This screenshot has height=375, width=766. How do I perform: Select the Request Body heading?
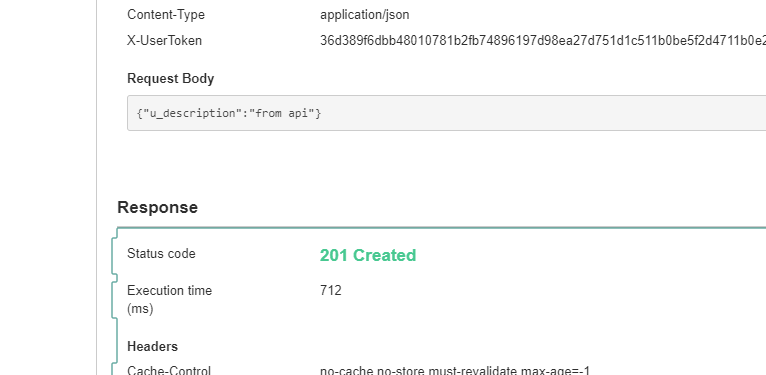coord(170,79)
